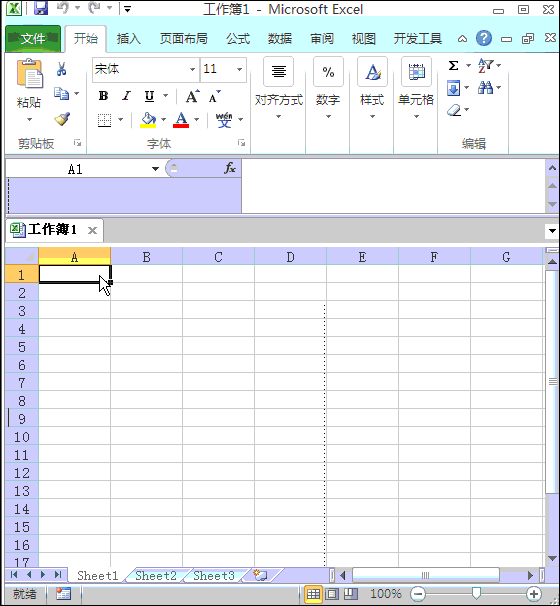The height and width of the screenshot is (606, 560).
Task: Click the fill color yellow paint bucket
Action: click(148, 120)
